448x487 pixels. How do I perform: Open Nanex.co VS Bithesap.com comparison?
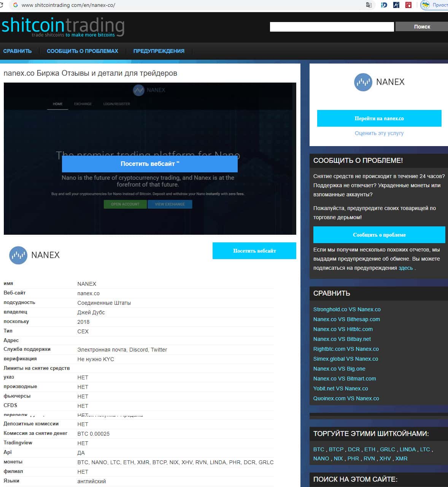[346, 319]
